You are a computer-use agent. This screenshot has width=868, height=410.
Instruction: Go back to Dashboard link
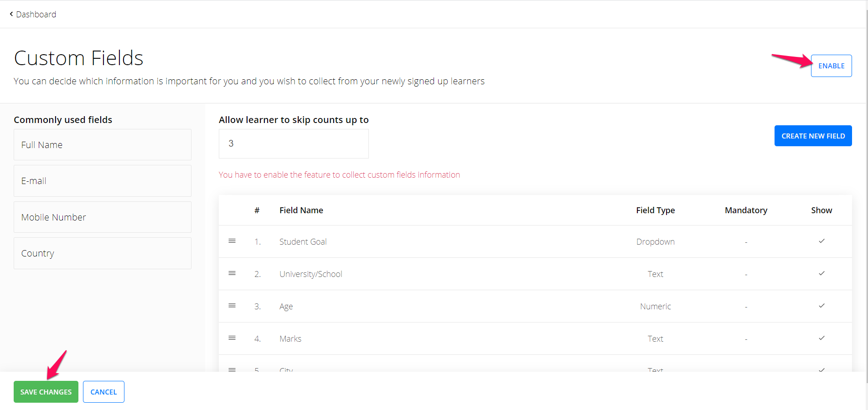[x=36, y=14]
